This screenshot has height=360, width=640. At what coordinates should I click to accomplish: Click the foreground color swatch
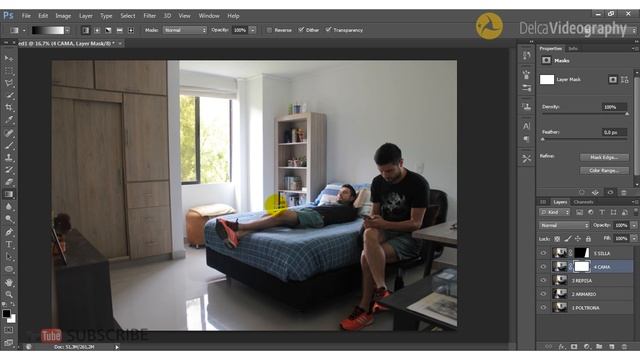click(x=6, y=313)
